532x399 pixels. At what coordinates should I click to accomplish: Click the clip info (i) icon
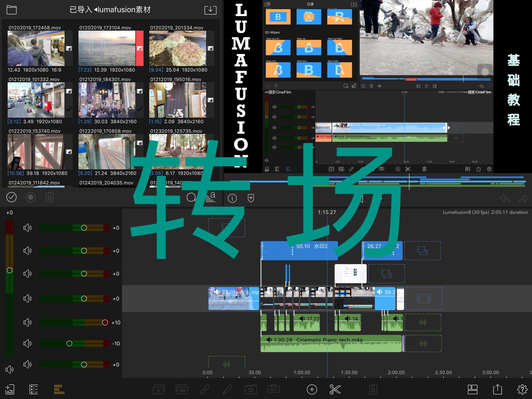(x=232, y=198)
